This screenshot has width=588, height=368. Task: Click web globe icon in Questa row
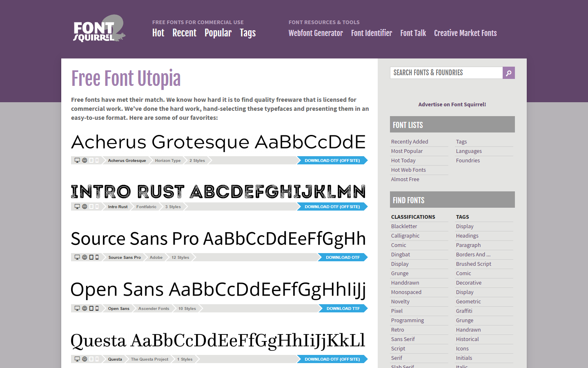pyautogui.click(x=85, y=359)
